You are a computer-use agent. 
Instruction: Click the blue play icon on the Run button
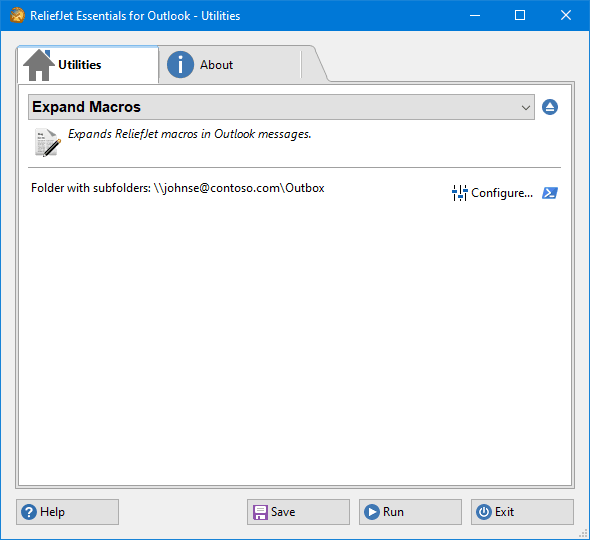point(372,512)
